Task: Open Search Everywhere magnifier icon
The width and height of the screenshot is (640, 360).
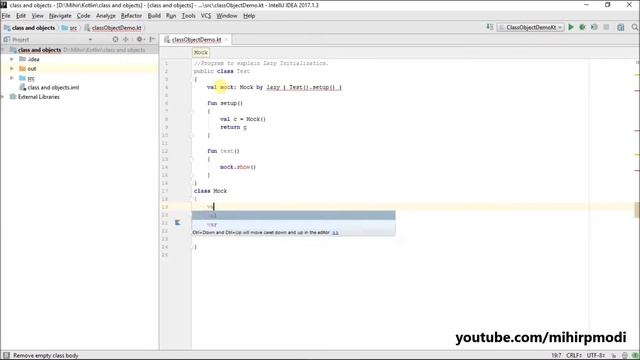Action: tap(635, 27)
